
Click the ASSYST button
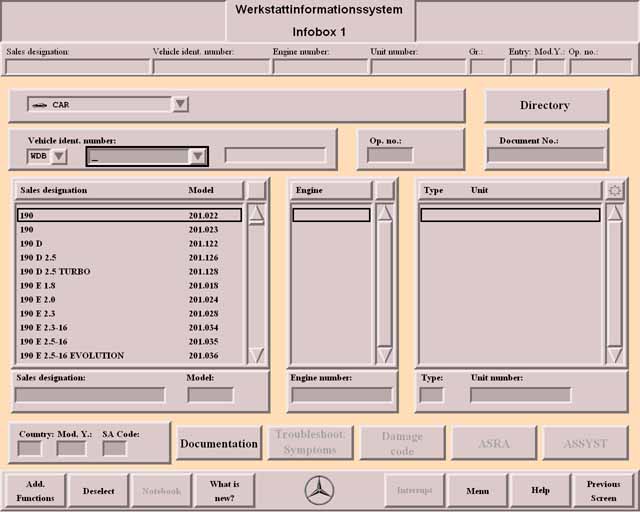coord(585,443)
